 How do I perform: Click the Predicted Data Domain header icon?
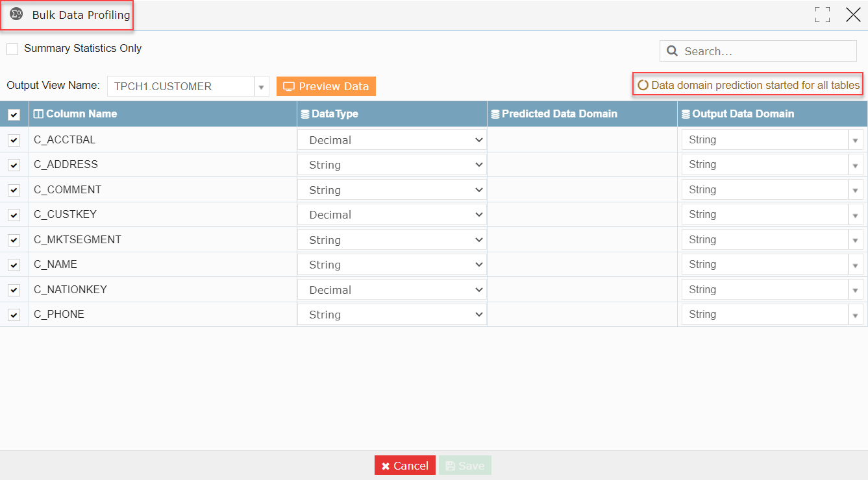[495, 114]
